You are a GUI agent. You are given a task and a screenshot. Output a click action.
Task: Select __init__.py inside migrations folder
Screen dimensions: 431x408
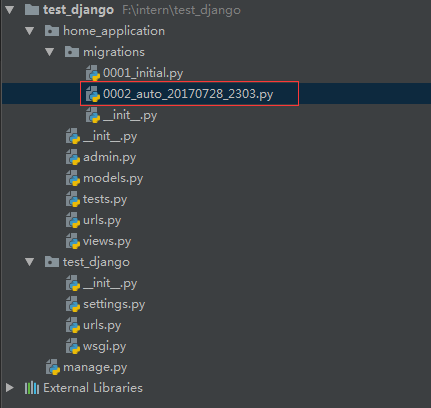pos(130,115)
